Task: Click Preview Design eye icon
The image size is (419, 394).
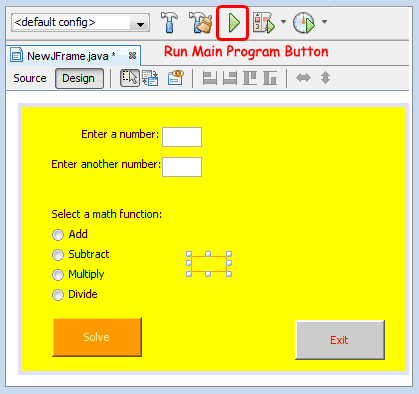Action: tap(176, 77)
